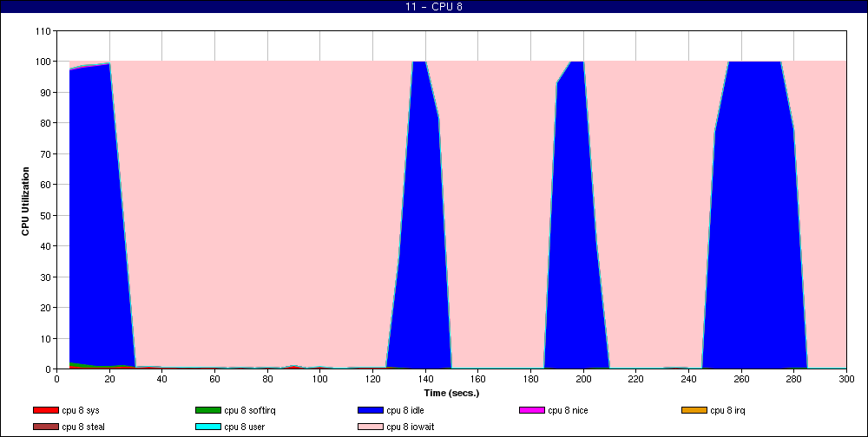
Task: Click the x-axis tick value 160
Action: click(x=477, y=379)
